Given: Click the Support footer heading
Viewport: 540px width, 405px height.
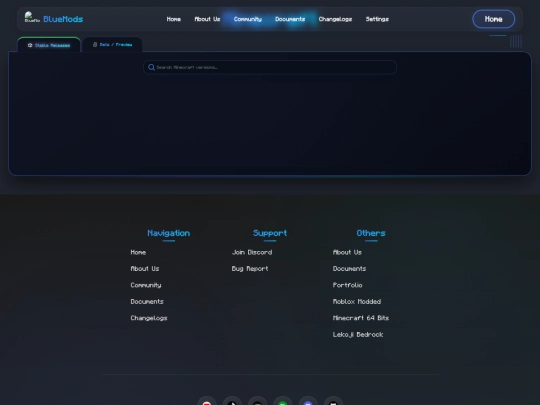Looking at the screenshot, I should (270, 233).
